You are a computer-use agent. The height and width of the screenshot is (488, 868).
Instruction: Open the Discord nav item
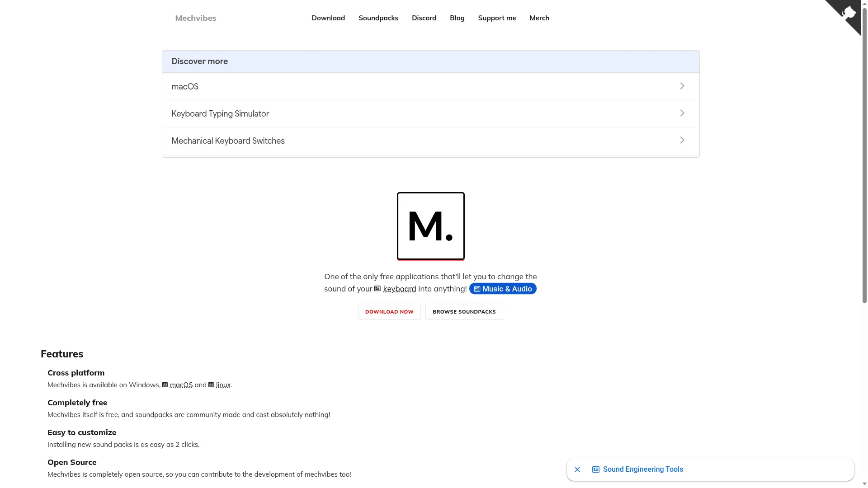coord(424,18)
